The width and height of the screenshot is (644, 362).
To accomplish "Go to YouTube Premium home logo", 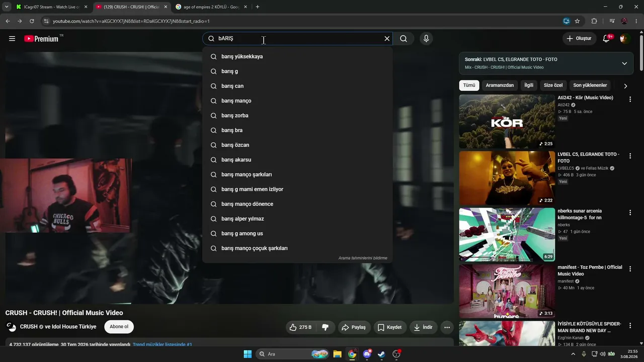I will (41, 39).
